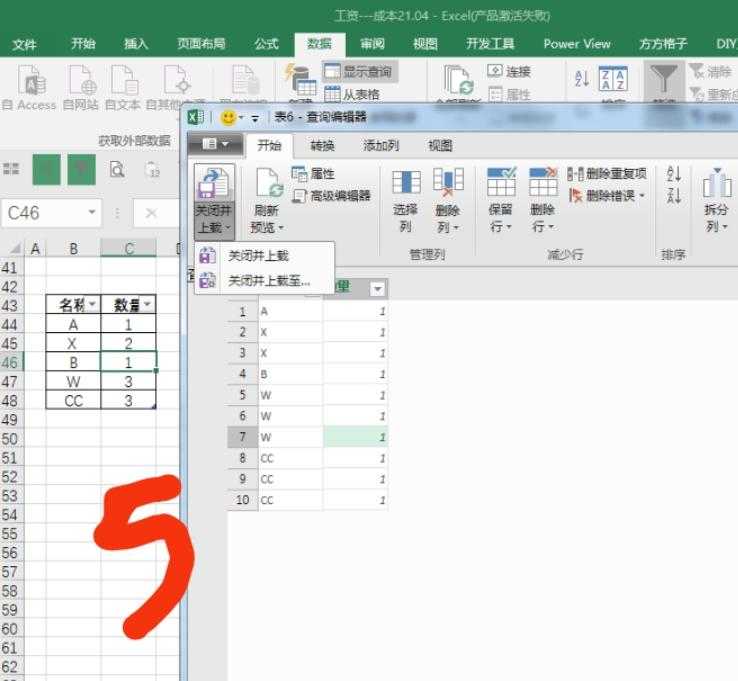Viewport: 738px width, 681px height.
Task: Click the 清除 filter button
Action: click(711, 72)
